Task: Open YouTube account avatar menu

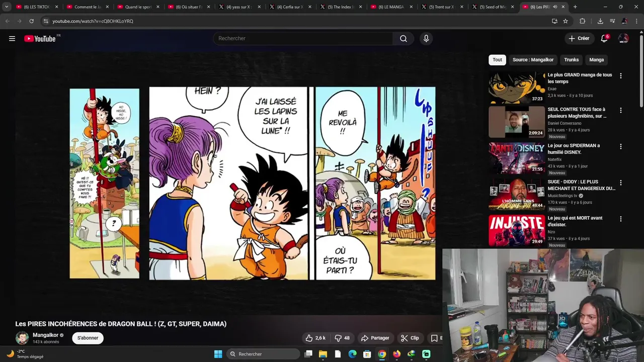Action: tap(623, 39)
